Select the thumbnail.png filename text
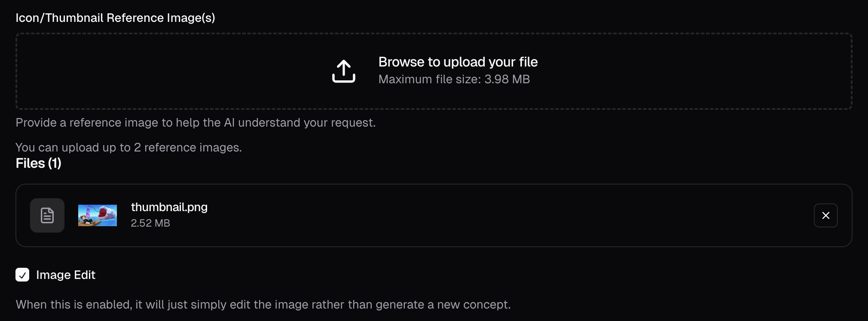The height and width of the screenshot is (321, 868). (x=169, y=207)
